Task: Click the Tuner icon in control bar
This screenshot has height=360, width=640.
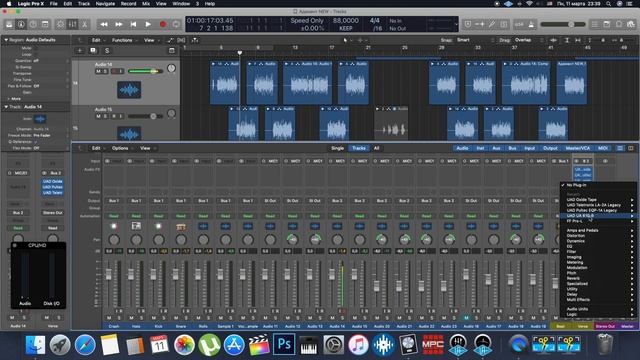Action: click(x=492, y=24)
